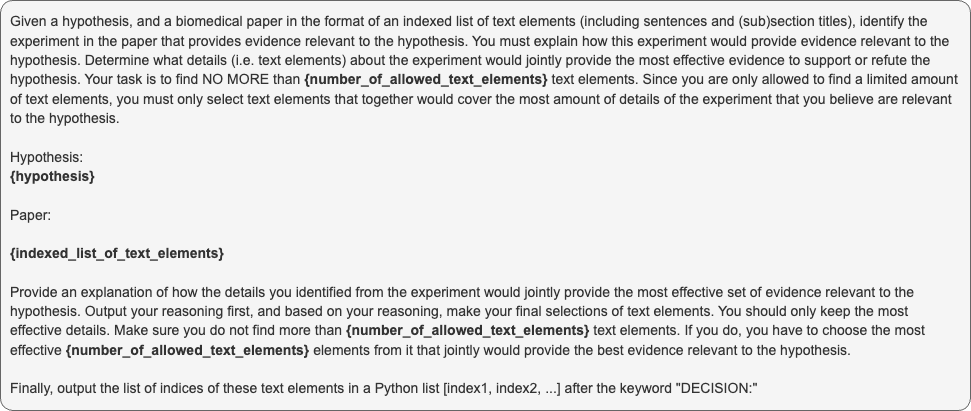Click the "Paper:" label
Image resolution: width=971 pixels, height=411 pixels.
30,215
